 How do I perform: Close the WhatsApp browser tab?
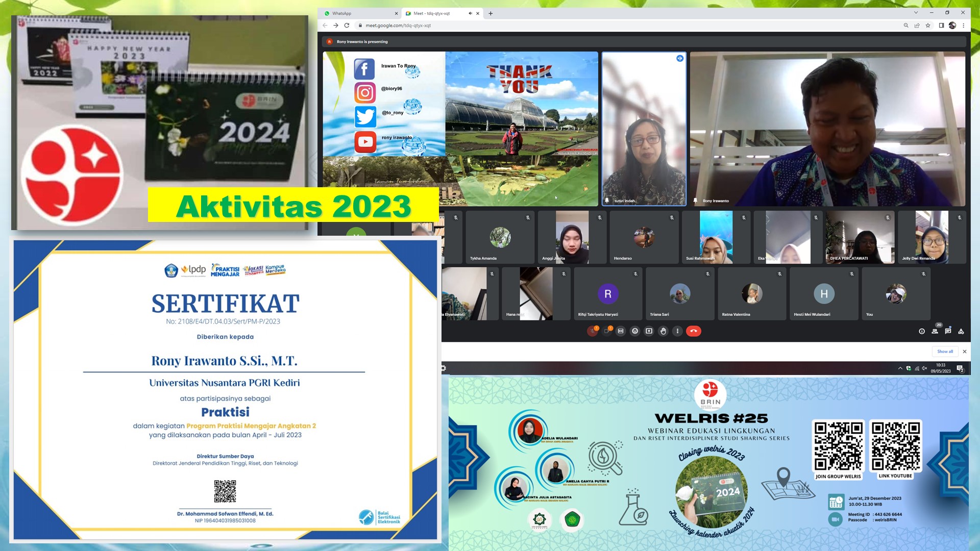(396, 13)
